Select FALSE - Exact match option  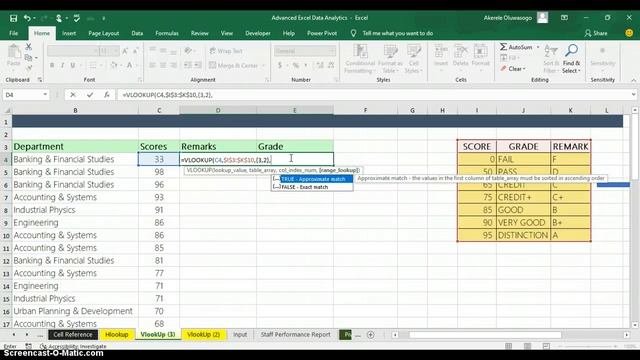point(304,187)
